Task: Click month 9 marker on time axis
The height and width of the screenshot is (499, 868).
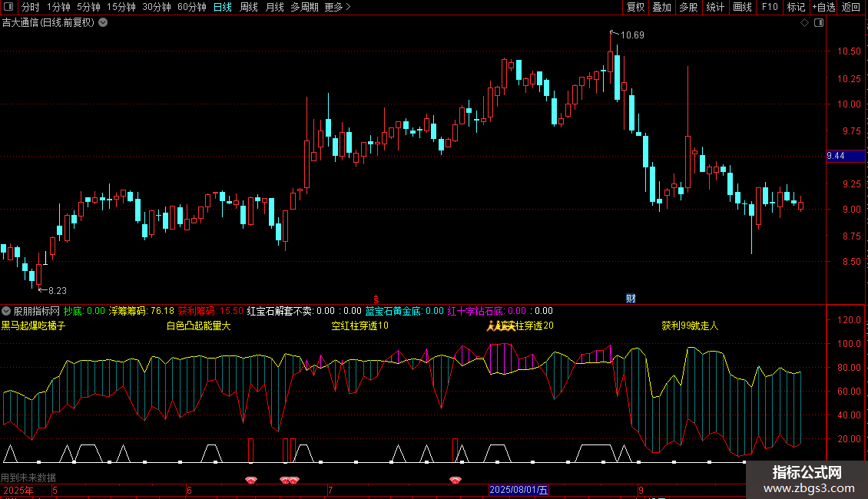Action: pos(641,490)
